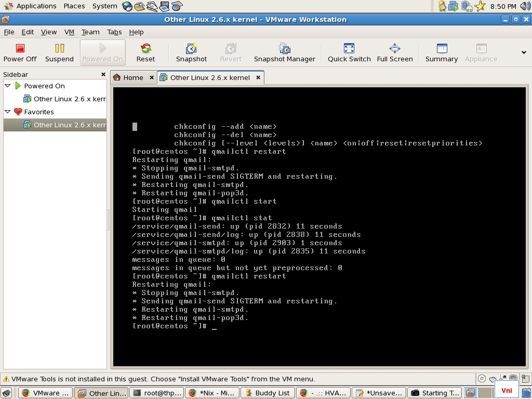The image size is (532, 399).
Task: Enter Full Screen mode
Action: pyautogui.click(x=394, y=52)
